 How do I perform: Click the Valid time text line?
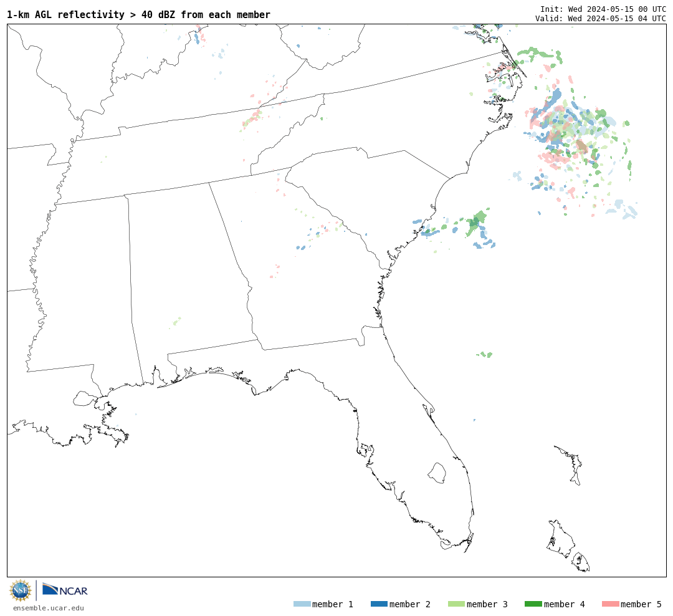(601, 19)
